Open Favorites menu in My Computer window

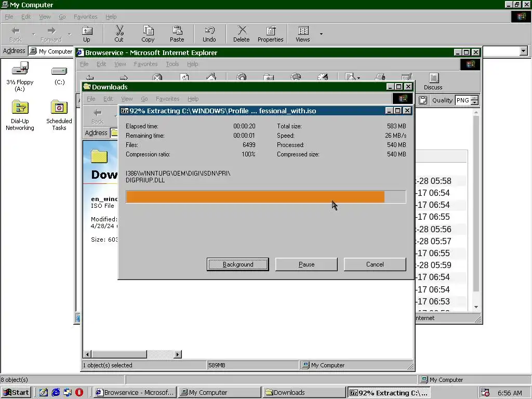pyautogui.click(x=86, y=17)
